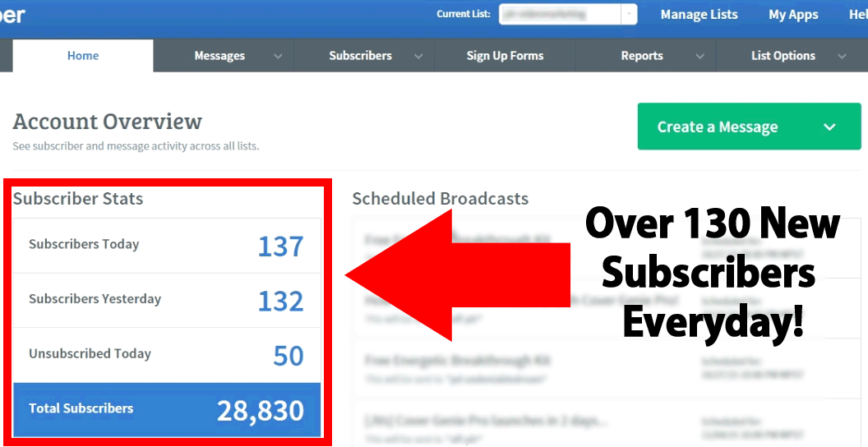Select the blue Total Subscribers row
Image resolution: width=868 pixels, height=447 pixels.
pyautogui.click(x=166, y=409)
